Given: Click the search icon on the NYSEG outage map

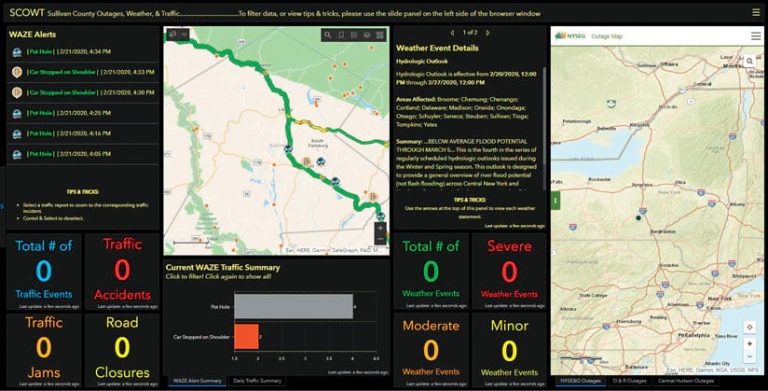Looking at the screenshot, I should (750, 61).
